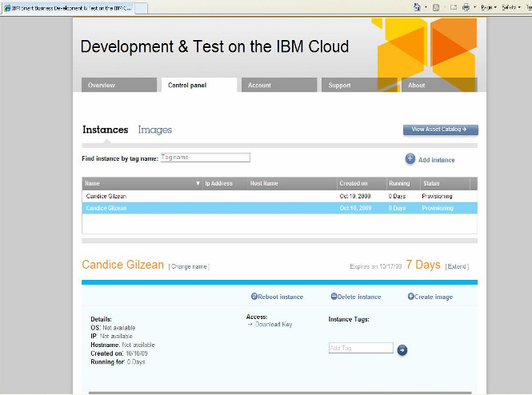The height and width of the screenshot is (395, 532).
Task: Click the Print icon in browser toolbar
Action: [466, 7]
